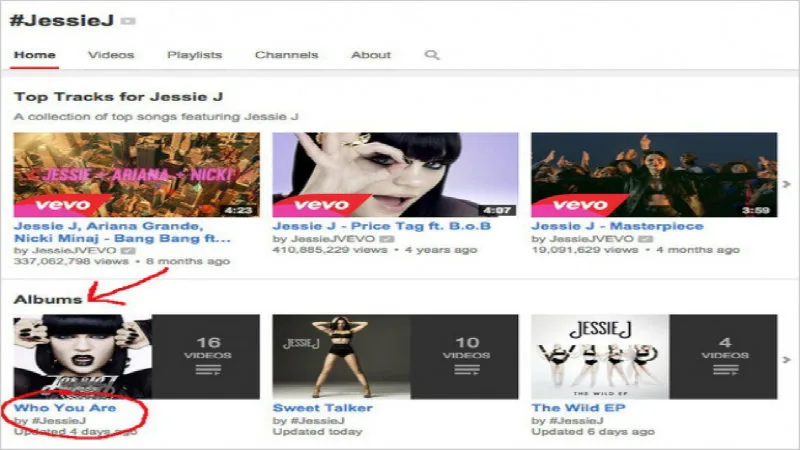Go to the Channels tab
Screen dimensions: 800x450
[286, 55]
